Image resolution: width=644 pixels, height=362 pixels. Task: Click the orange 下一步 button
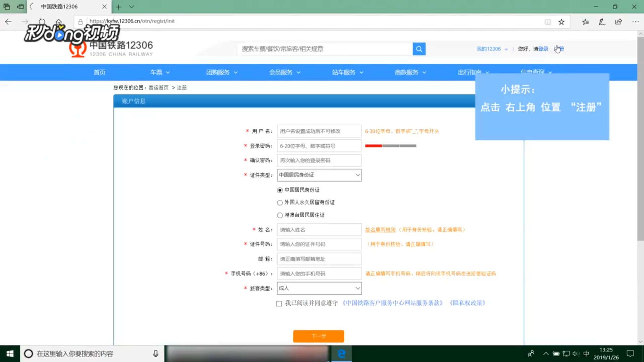click(x=318, y=336)
